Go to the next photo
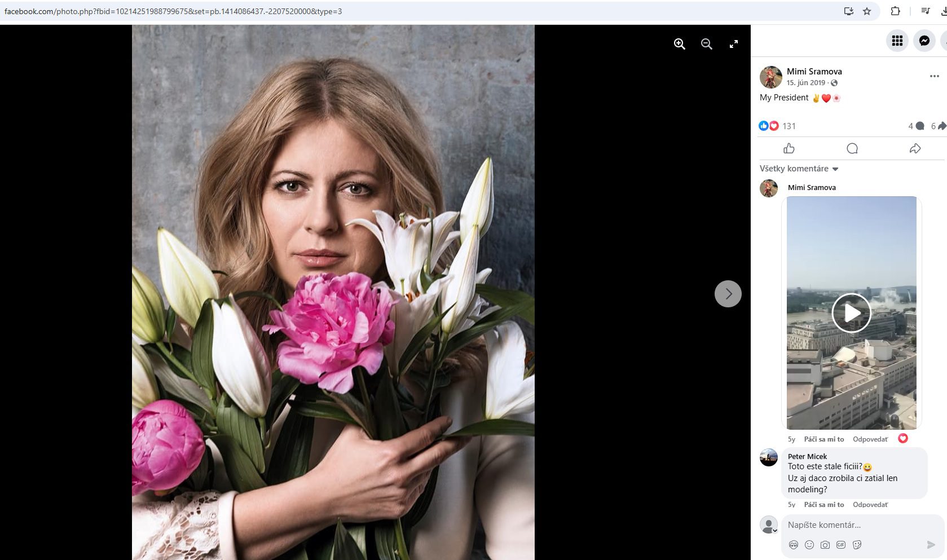Image resolution: width=947 pixels, height=560 pixels. coord(728,294)
